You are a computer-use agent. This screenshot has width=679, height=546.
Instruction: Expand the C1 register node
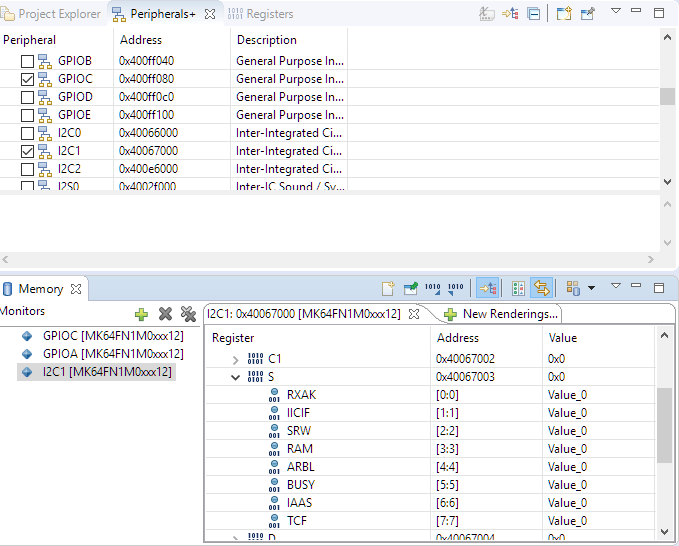(236, 359)
